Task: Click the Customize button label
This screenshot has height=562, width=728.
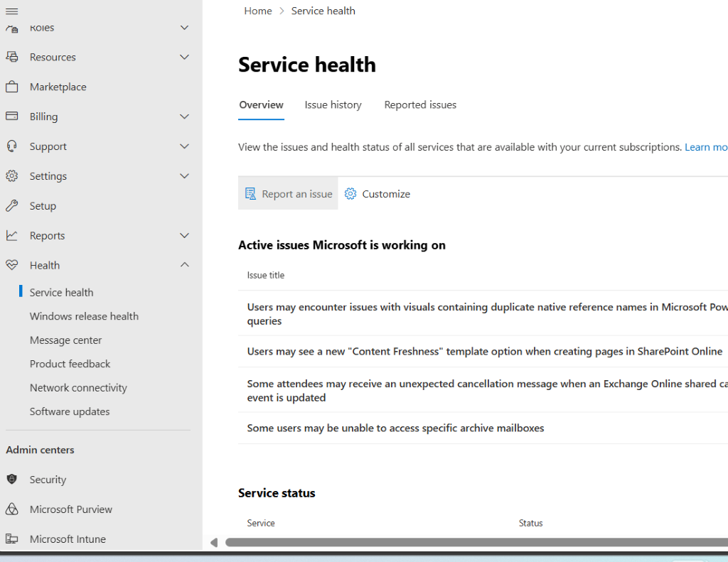Action: tap(386, 194)
